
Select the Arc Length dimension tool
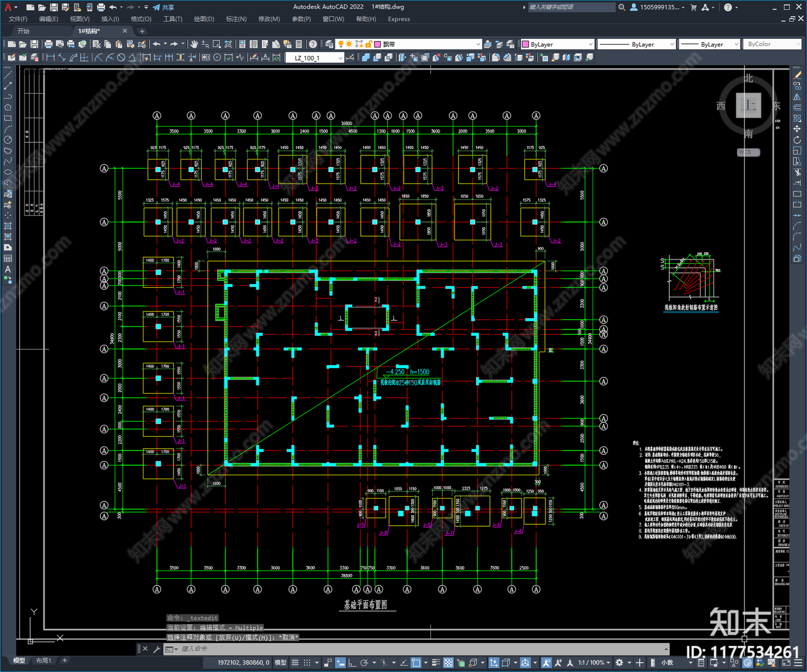[73, 57]
